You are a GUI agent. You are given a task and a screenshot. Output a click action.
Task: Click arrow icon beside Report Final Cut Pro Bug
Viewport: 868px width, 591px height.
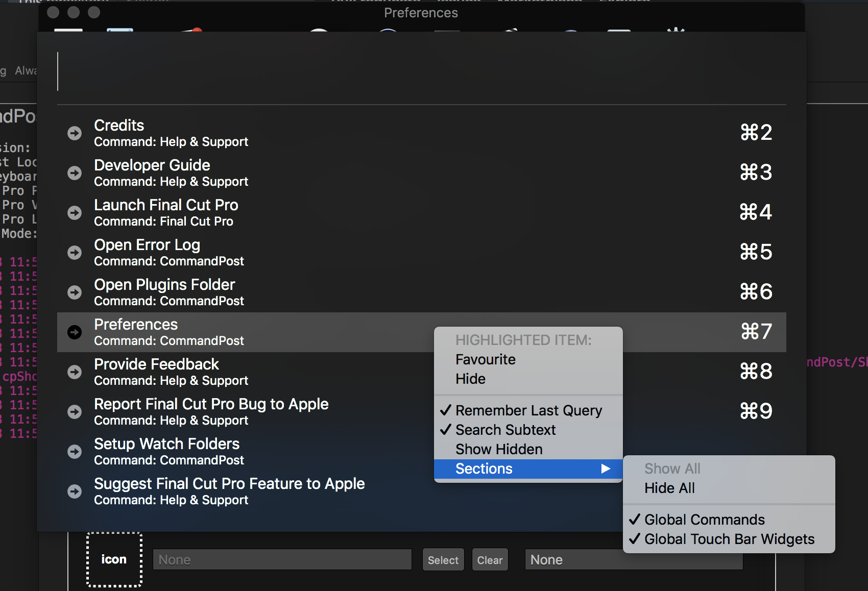pos(75,412)
